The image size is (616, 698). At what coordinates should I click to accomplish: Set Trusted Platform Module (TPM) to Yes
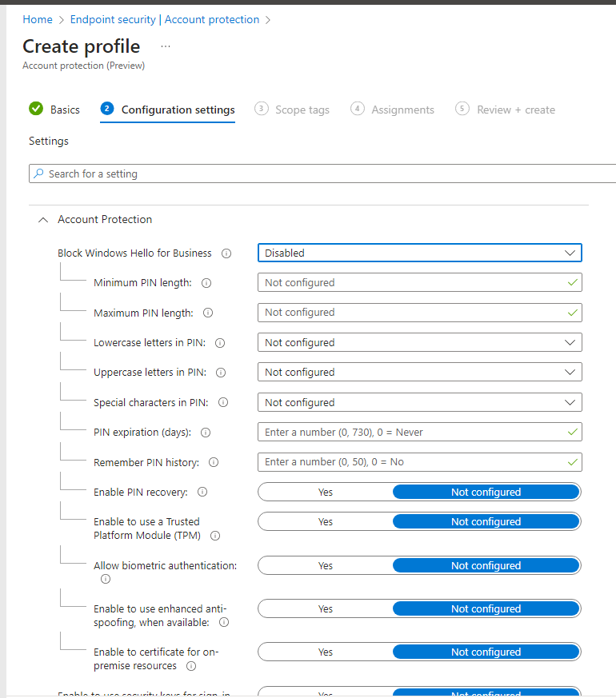pos(325,521)
